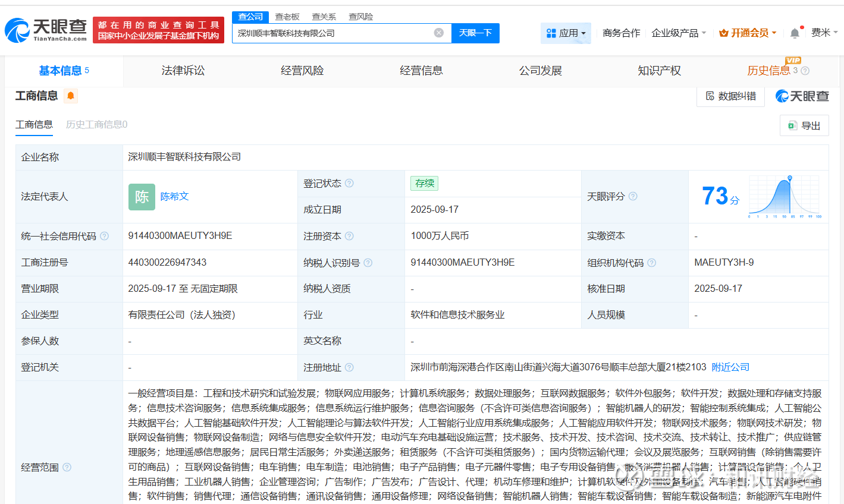Switch to the 法律诉讼 tab
The image size is (844, 504).
pyautogui.click(x=183, y=71)
